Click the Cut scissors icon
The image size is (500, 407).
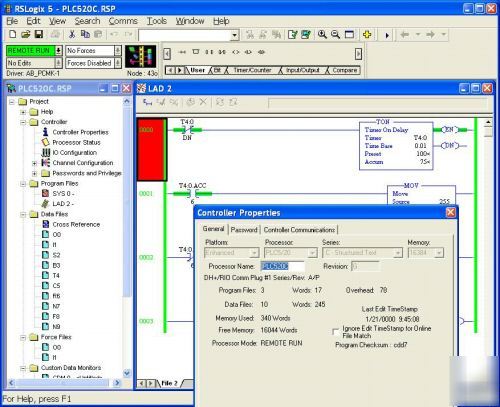point(72,34)
